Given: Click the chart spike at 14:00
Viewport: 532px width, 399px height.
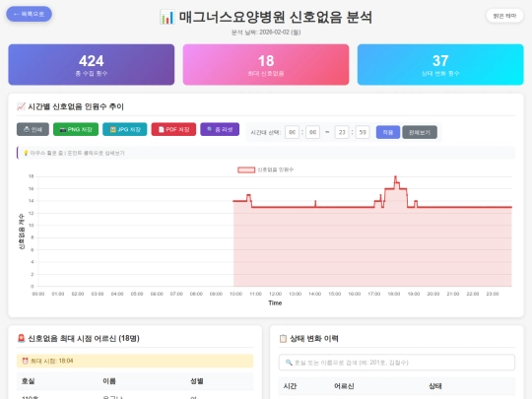Looking at the screenshot, I should pos(315,202).
